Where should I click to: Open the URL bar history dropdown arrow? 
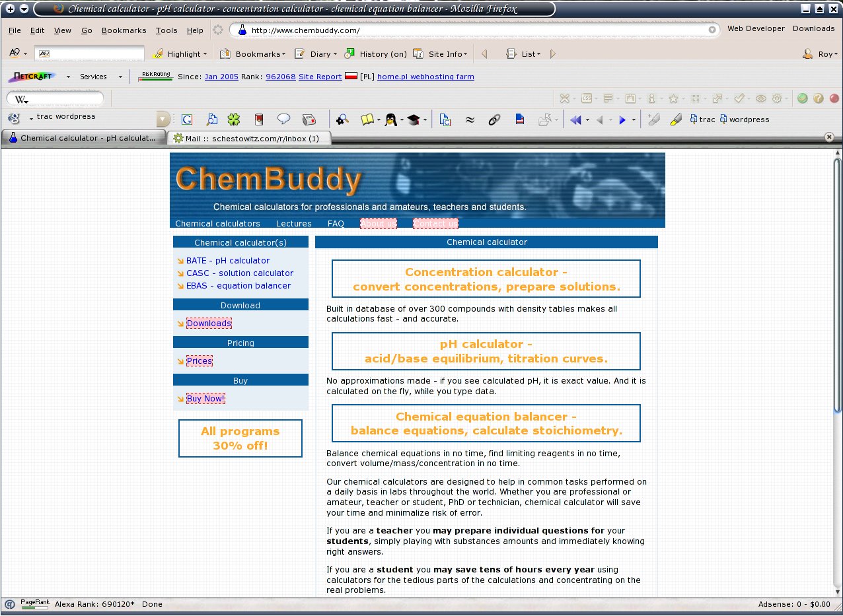click(x=712, y=30)
